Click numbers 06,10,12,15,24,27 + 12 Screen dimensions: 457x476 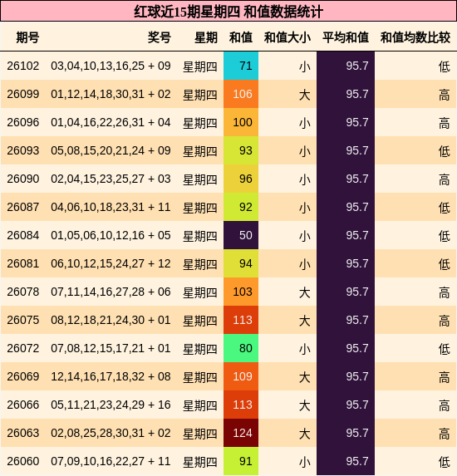click(x=111, y=263)
